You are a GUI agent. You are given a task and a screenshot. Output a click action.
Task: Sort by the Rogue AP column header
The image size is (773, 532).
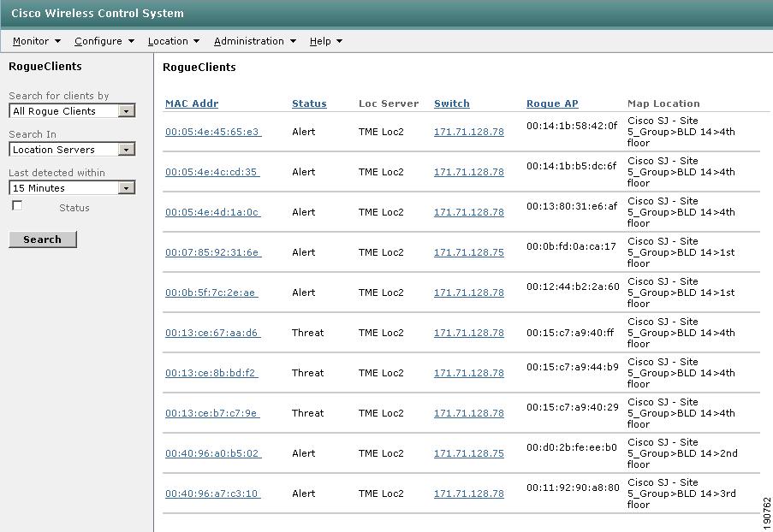click(552, 104)
